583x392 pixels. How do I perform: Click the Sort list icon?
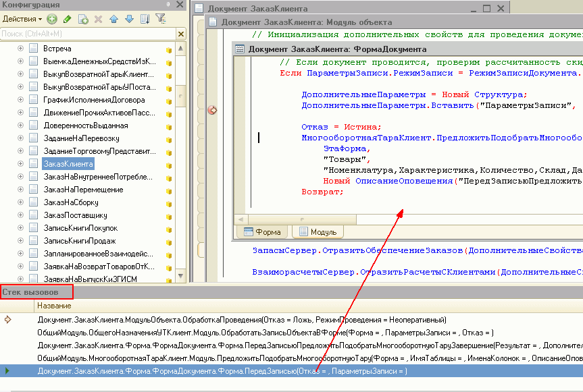click(145, 19)
